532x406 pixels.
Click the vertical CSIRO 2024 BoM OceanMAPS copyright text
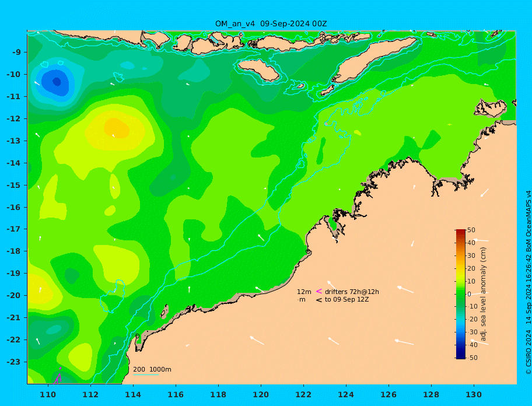[528, 282]
